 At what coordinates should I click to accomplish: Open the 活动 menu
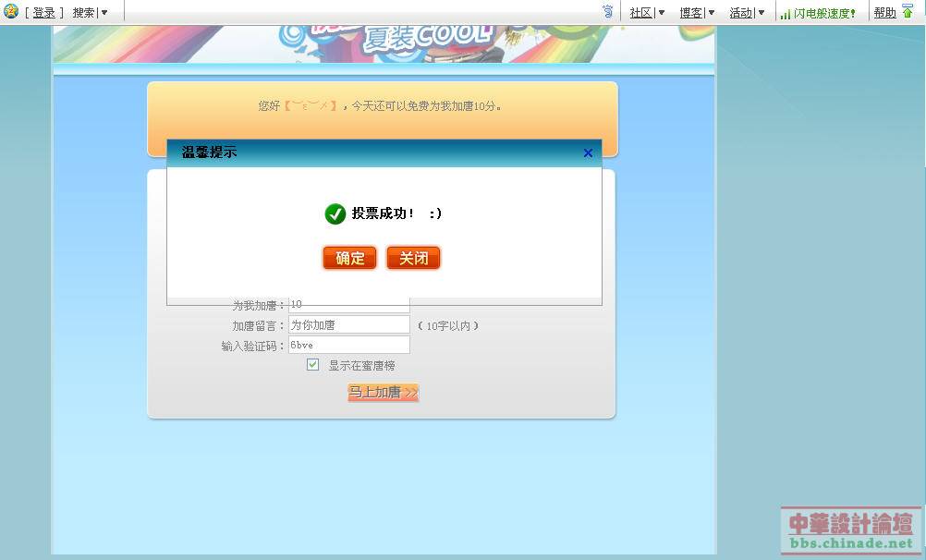(740, 12)
